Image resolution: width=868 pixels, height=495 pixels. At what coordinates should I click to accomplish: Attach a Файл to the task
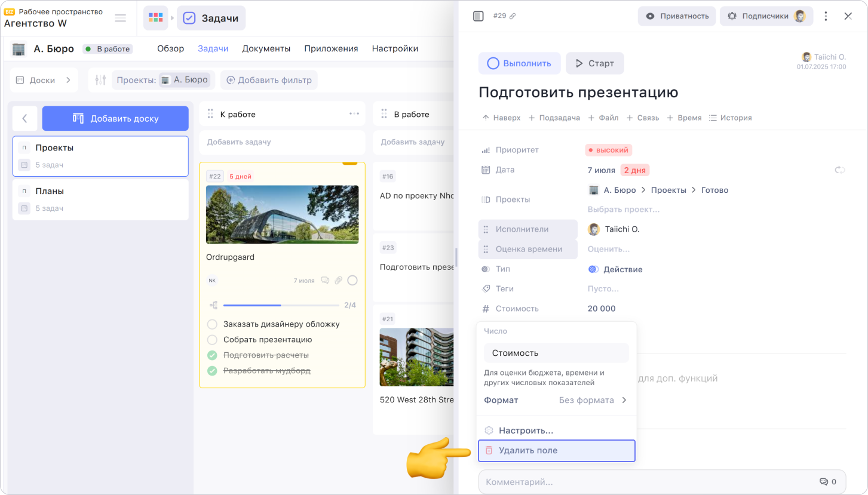603,118
